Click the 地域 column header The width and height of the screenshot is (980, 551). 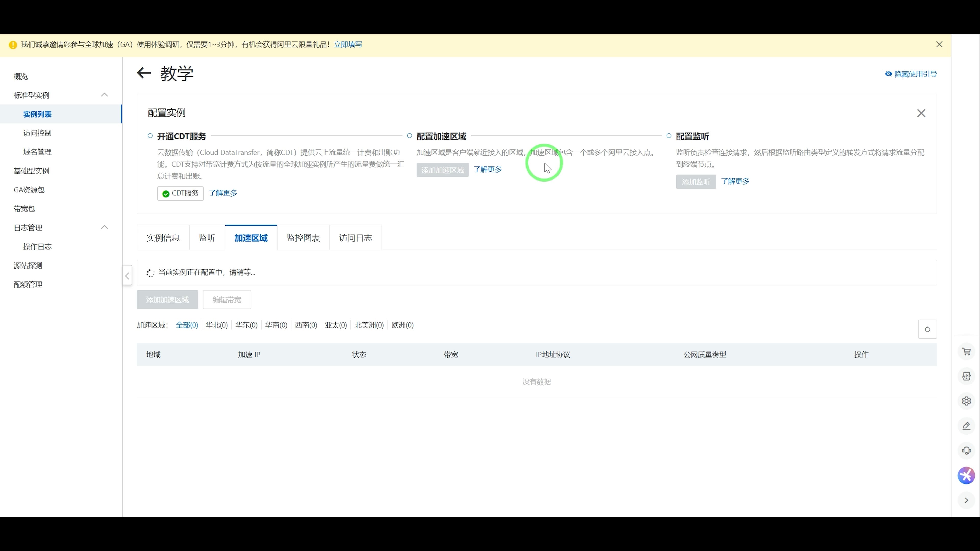153,355
